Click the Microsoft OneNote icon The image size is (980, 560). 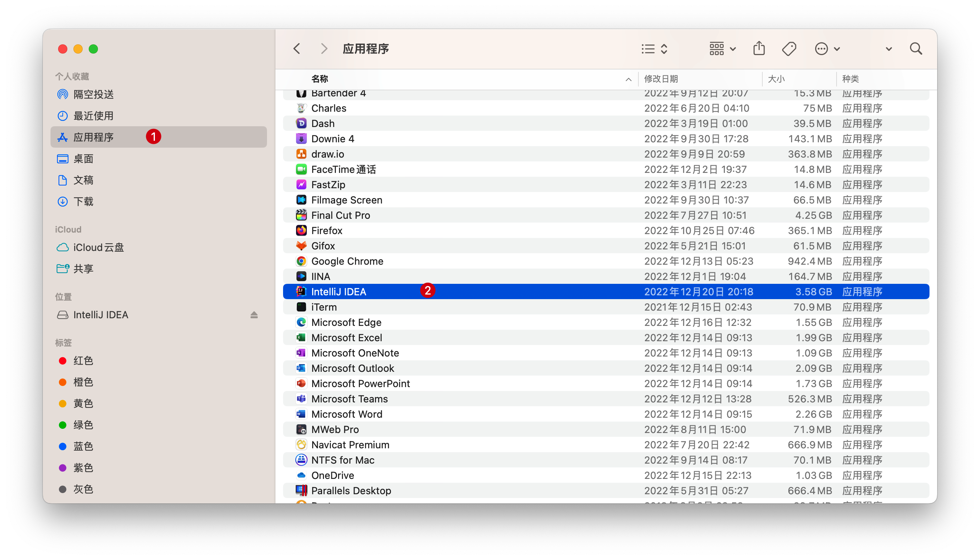tap(301, 353)
